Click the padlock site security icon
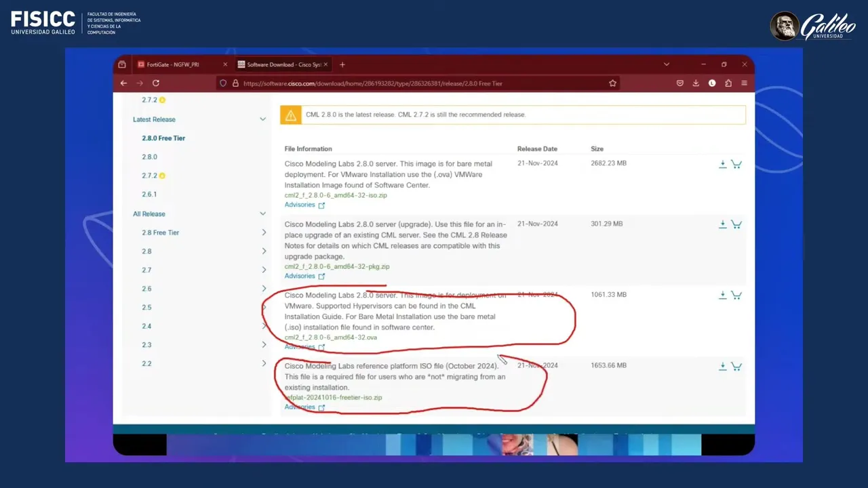The height and width of the screenshot is (488, 868). tap(235, 83)
